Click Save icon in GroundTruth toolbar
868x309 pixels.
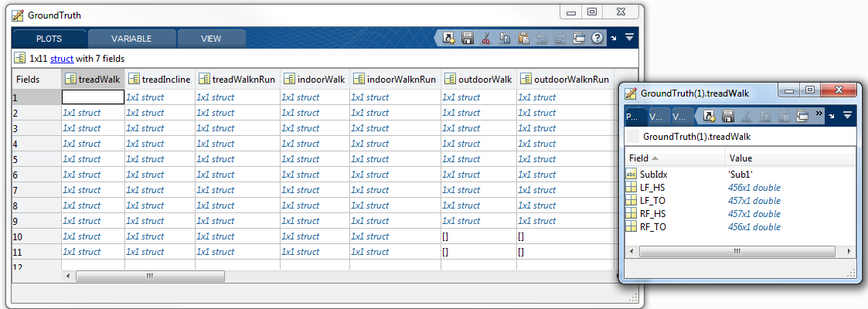[x=467, y=38]
